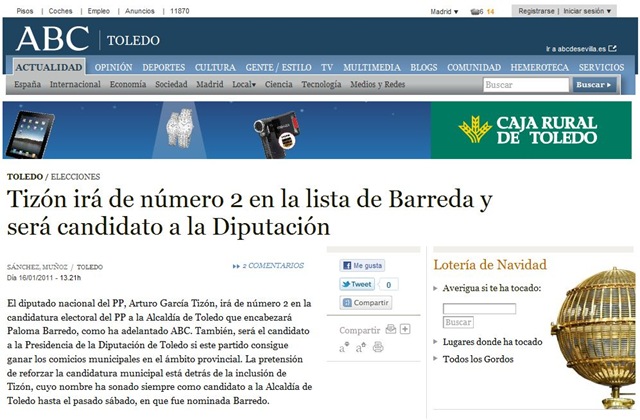Go to the Economía subsection
Viewport: 640px width, 420px height.
(128, 84)
